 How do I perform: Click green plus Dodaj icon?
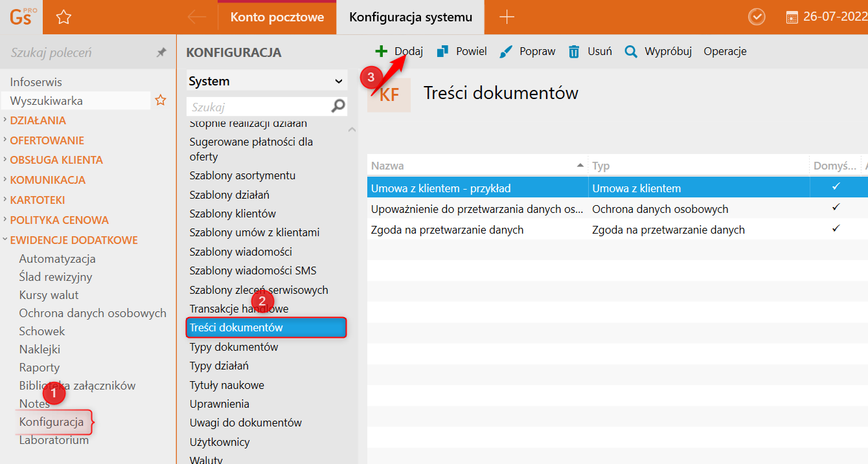click(x=382, y=51)
